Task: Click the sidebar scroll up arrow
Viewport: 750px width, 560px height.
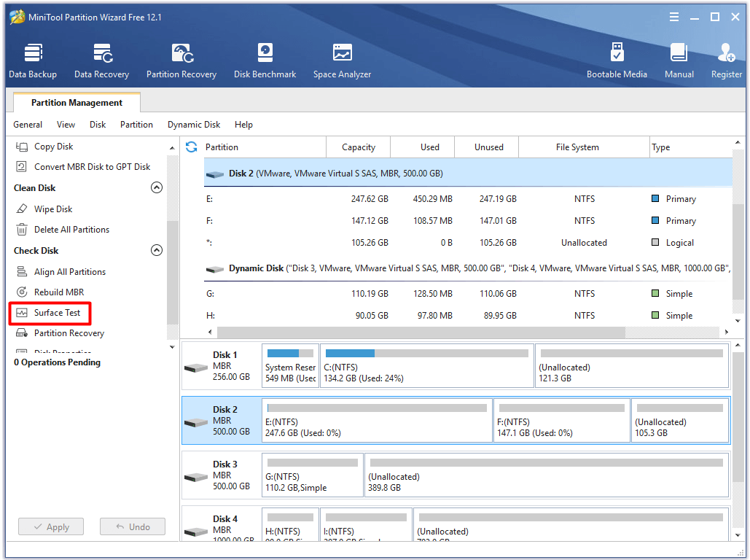Action: point(172,148)
